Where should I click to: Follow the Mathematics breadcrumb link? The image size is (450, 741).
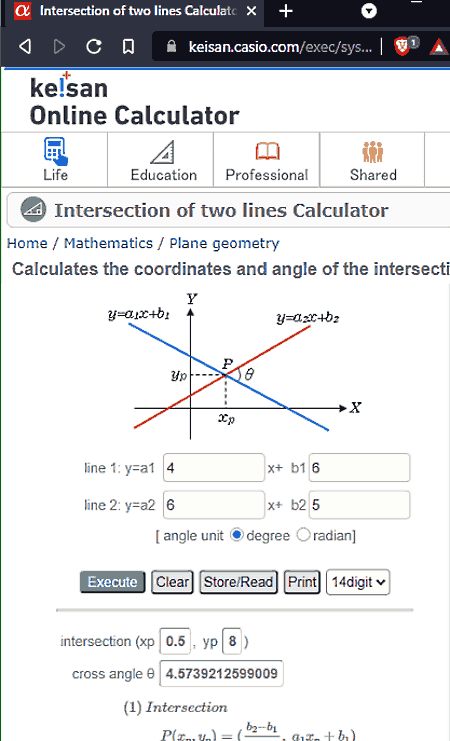pyautogui.click(x=108, y=243)
